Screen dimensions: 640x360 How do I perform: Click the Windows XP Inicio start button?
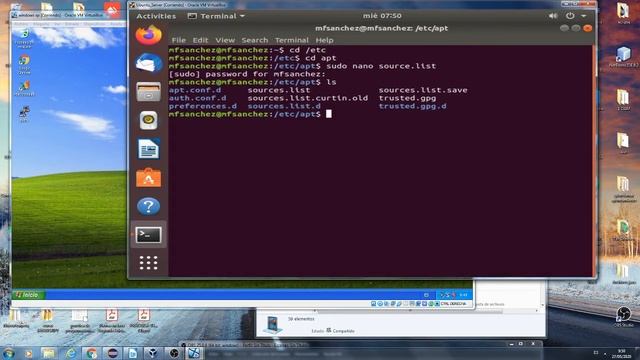28,295
